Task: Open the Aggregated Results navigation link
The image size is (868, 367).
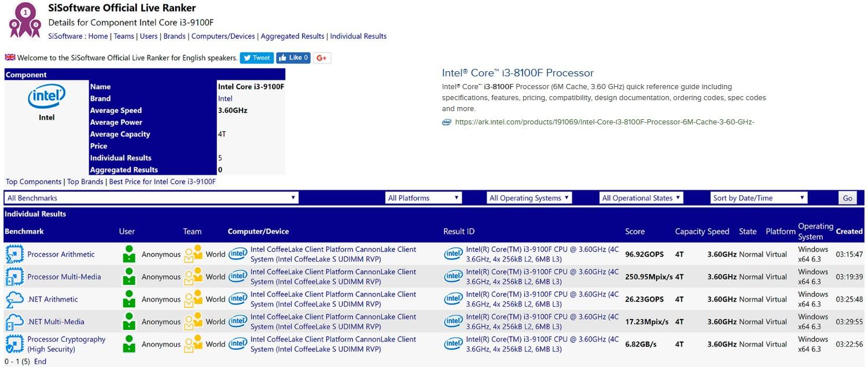Action: point(293,36)
